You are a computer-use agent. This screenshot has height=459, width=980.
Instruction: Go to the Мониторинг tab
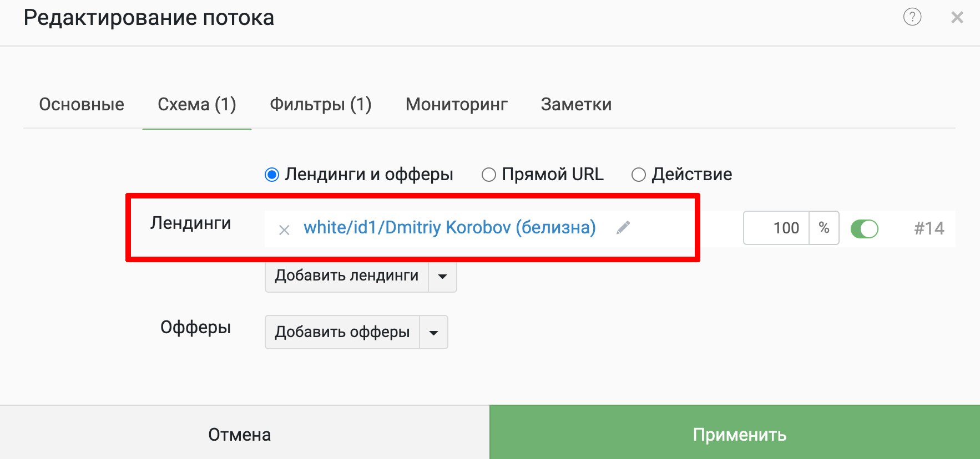pyautogui.click(x=457, y=104)
